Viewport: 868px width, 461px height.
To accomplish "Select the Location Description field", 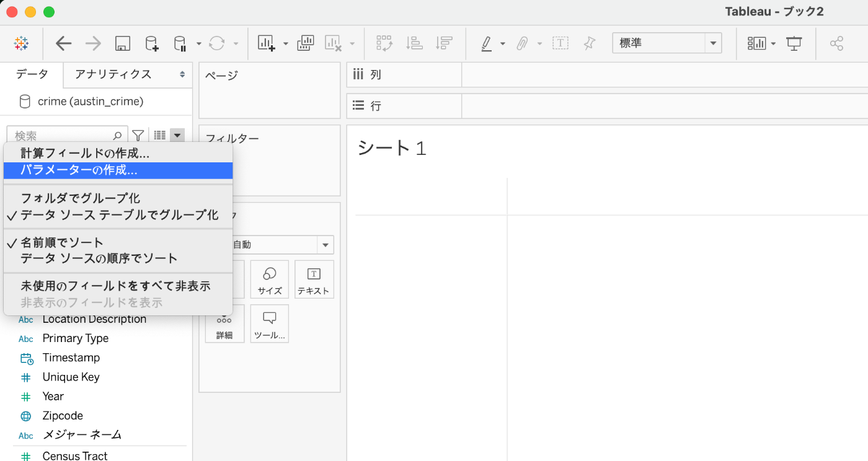I will [94, 319].
